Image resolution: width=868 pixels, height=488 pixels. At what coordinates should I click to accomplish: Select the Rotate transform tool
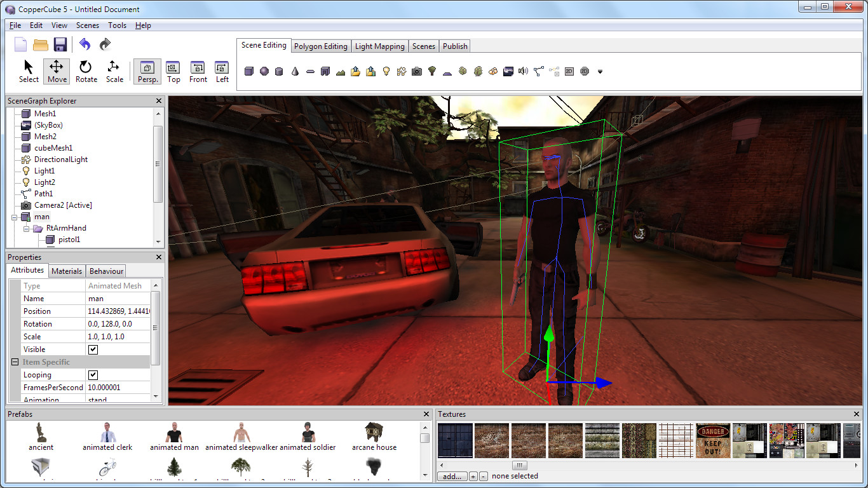(x=86, y=71)
